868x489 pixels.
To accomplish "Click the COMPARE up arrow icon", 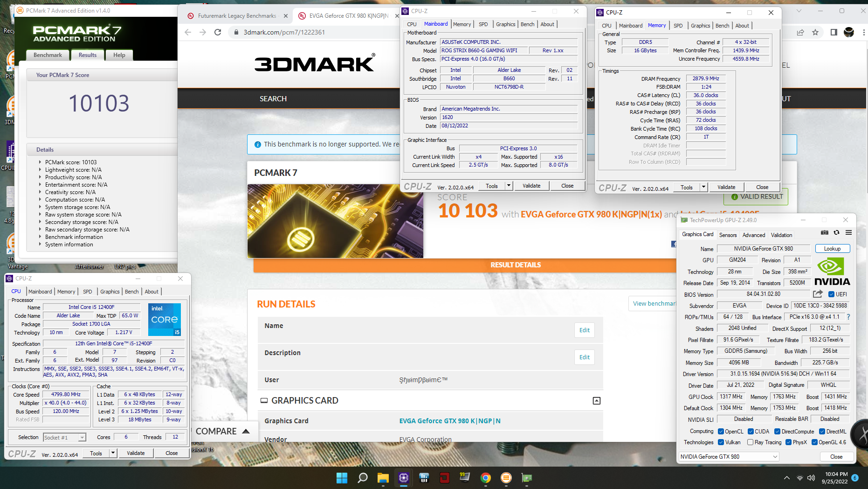I will [246, 431].
